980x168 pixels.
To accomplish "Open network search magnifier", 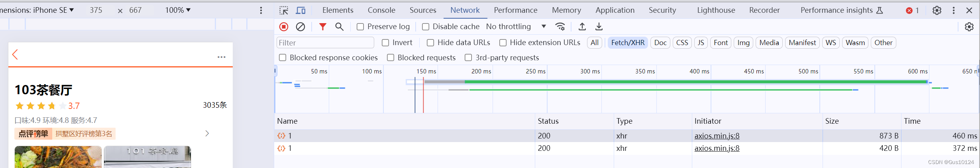I will [339, 27].
